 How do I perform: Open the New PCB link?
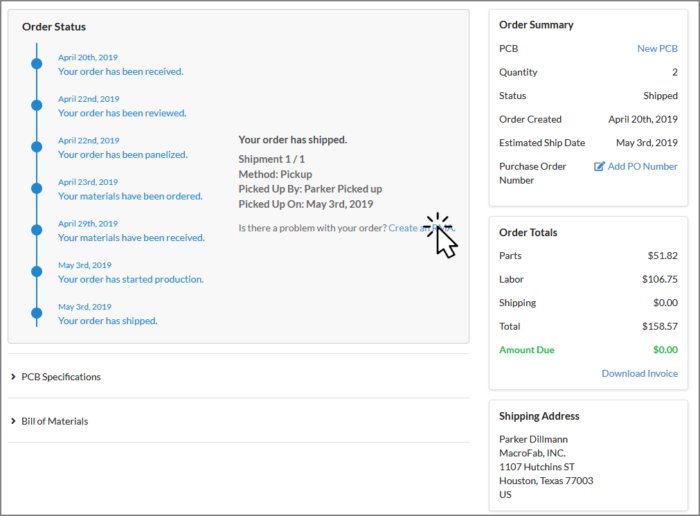point(657,48)
